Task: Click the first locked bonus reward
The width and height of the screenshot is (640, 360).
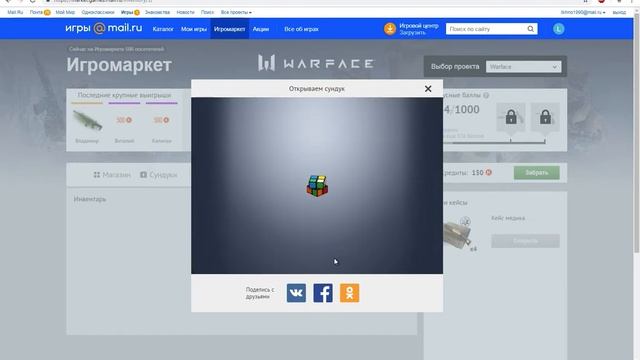Action: [x=511, y=117]
